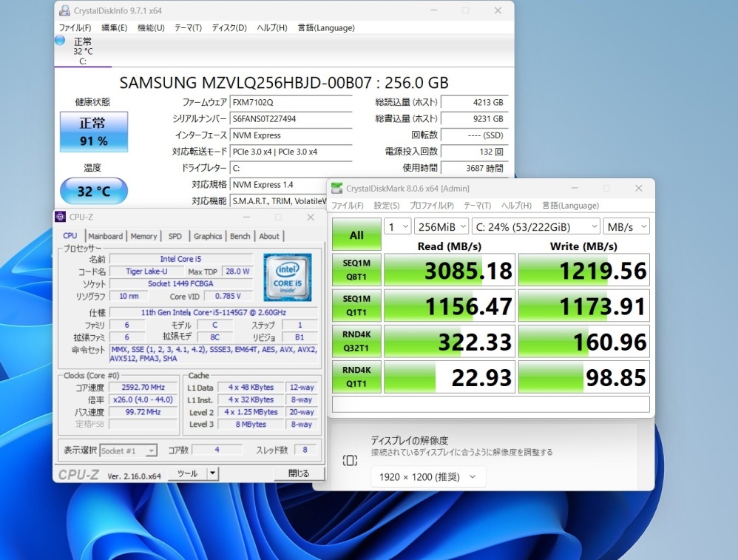Switch to the Mainboard tab in CPU-Z
This screenshot has width=738, height=560.
click(x=106, y=235)
